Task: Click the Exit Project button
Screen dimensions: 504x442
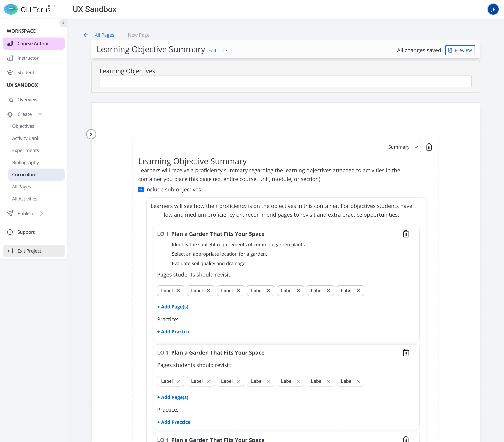Action: pos(33,251)
